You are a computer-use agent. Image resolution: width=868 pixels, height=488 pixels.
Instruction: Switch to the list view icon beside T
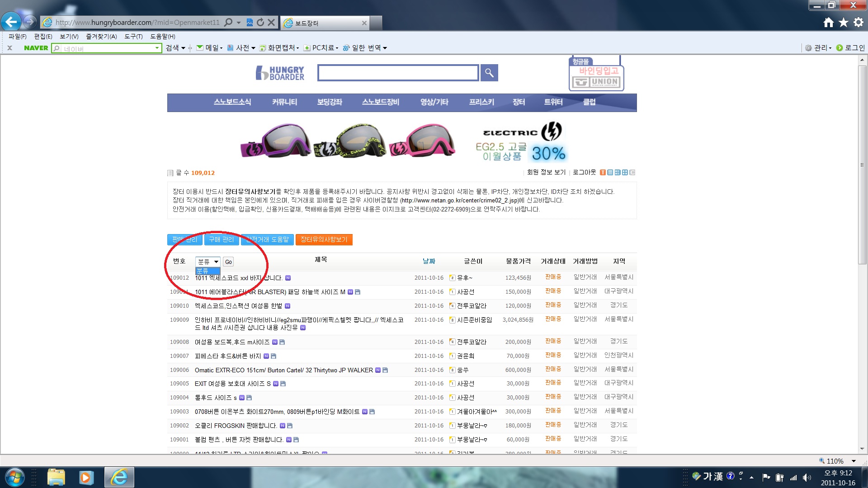click(x=610, y=173)
